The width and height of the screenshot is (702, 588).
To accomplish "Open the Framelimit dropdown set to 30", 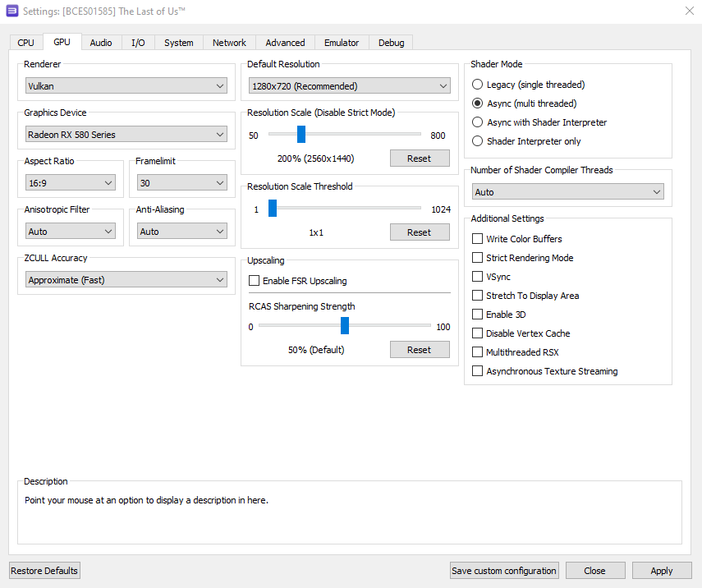I will [x=181, y=183].
